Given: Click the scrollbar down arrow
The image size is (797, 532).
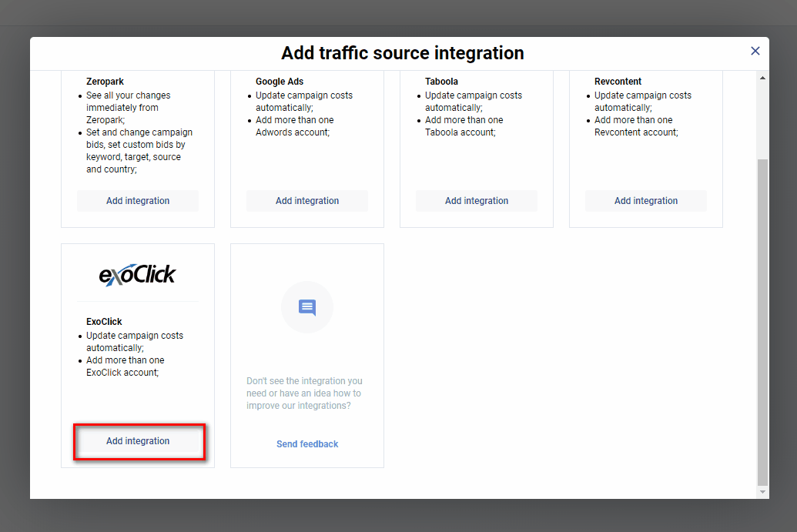Looking at the screenshot, I should click(x=762, y=491).
